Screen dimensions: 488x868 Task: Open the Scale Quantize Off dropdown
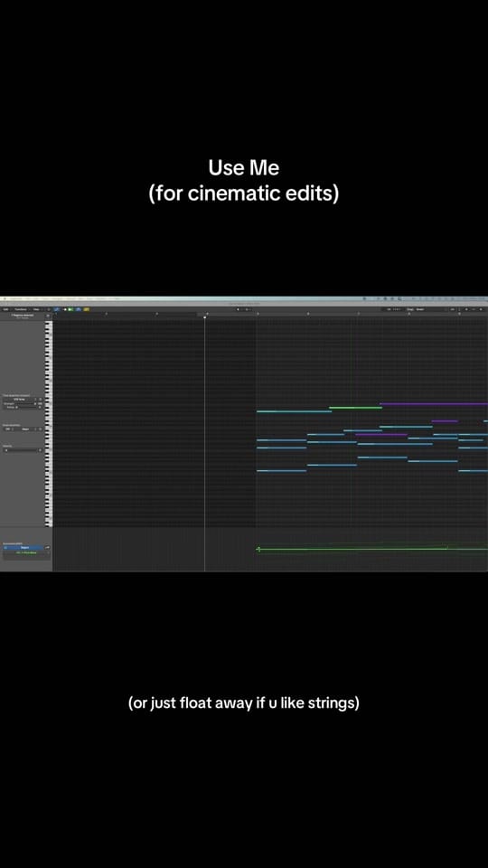point(8,429)
